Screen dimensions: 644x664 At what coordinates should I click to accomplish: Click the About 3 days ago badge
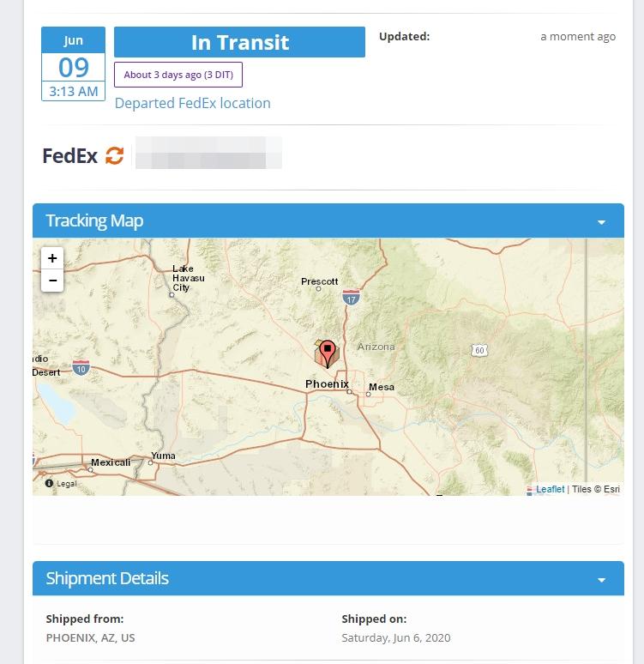pyautogui.click(x=178, y=75)
